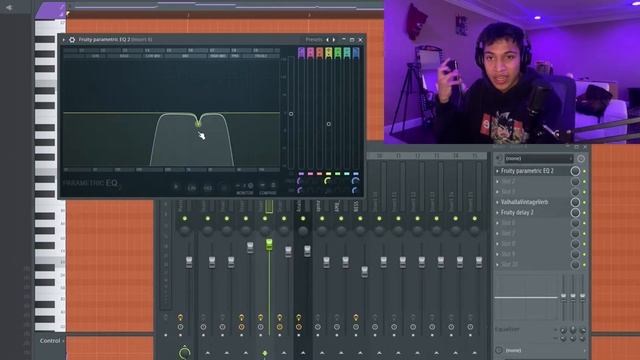Click the yellow band frequency knob
The width and height of the screenshot is (640, 360).
tap(328, 181)
